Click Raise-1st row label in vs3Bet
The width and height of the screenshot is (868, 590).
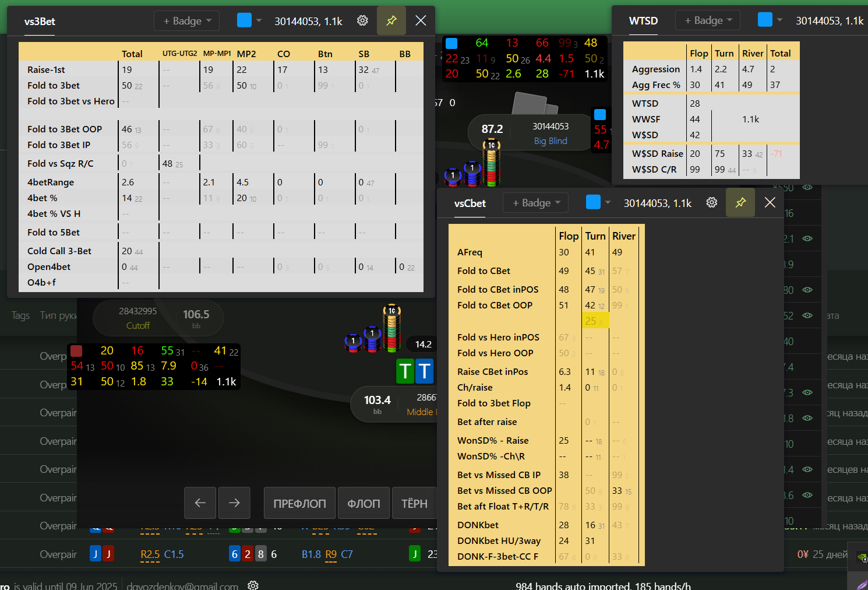tap(46, 69)
